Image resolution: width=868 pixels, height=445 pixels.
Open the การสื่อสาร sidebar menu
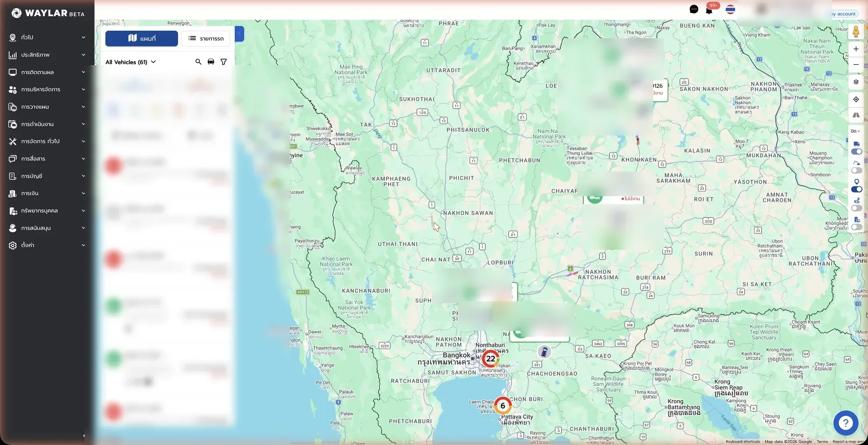[47, 158]
